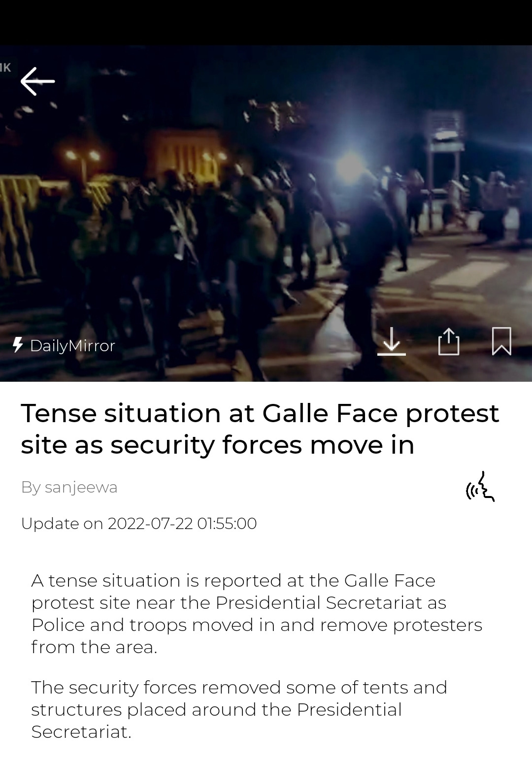The width and height of the screenshot is (532, 763).
Task: Tap 'site as security forces move in' headline line
Action: (217, 445)
